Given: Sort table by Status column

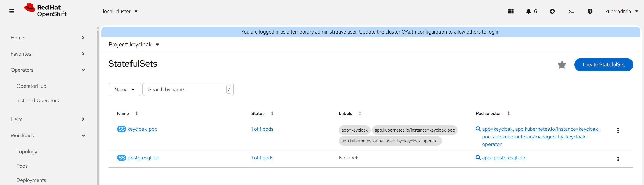Looking at the screenshot, I should (x=262, y=113).
